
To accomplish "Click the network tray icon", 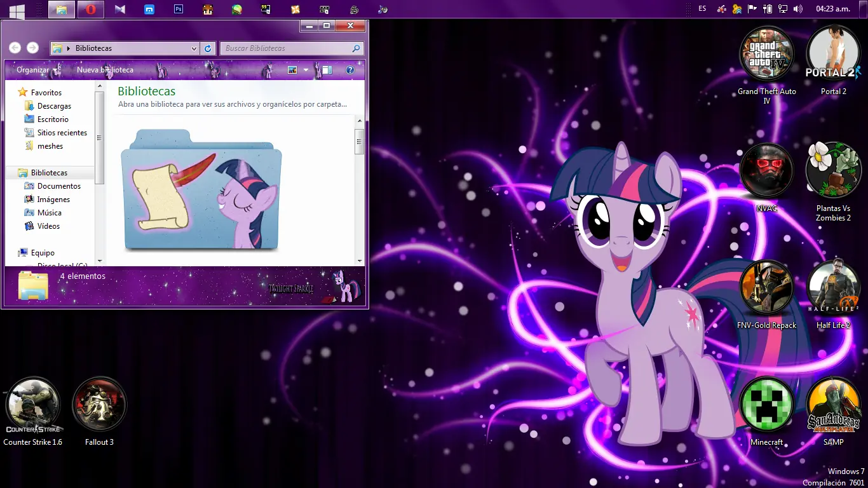I will tap(783, 9).
